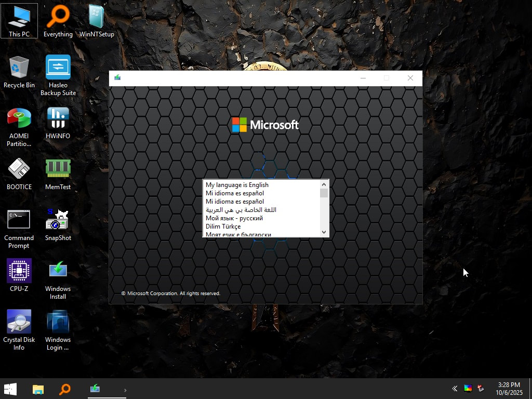
Task: Launch Hasleo Backup Suite
Action: 58,68
